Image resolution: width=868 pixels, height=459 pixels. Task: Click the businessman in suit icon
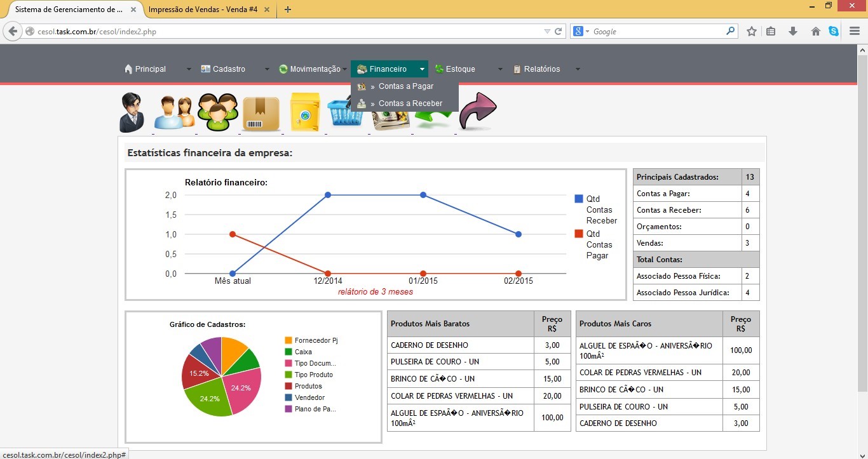(132, 112)
